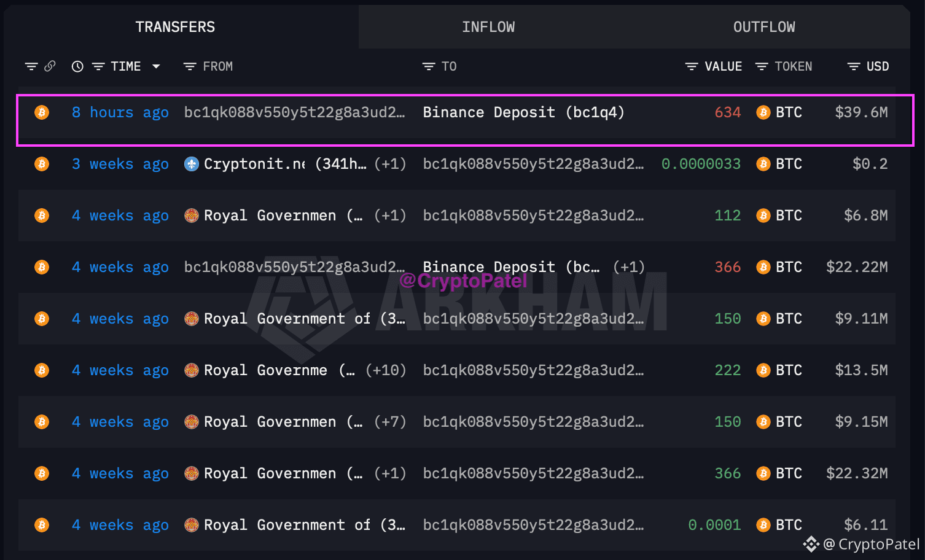Open the "Royal Government of" sender in the $6.11 row
This screenshot has width=925, height=560.
(287, 525)
